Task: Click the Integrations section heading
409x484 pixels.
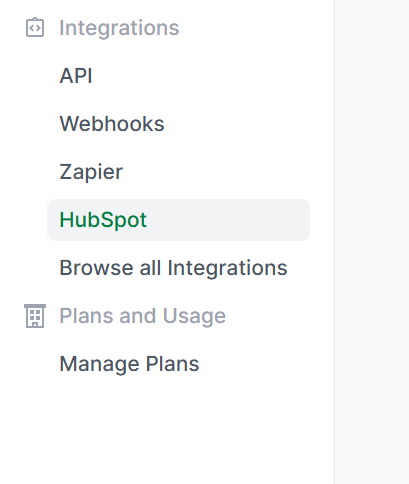Action: coord(119,28)
